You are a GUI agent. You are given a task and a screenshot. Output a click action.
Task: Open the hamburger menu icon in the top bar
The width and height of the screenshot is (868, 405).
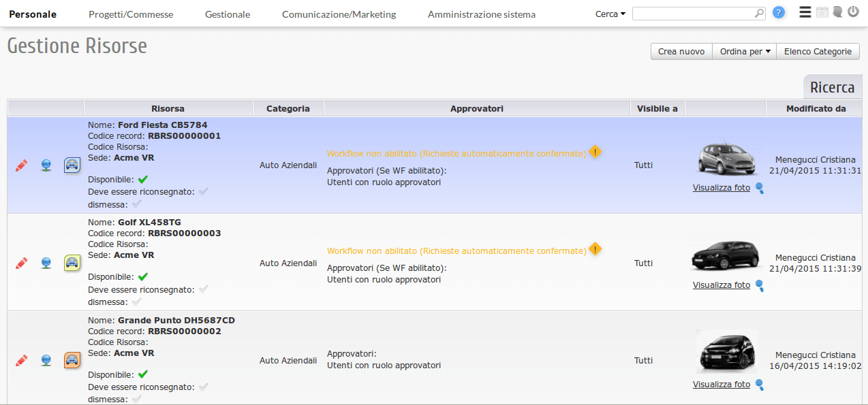[805, 12]
